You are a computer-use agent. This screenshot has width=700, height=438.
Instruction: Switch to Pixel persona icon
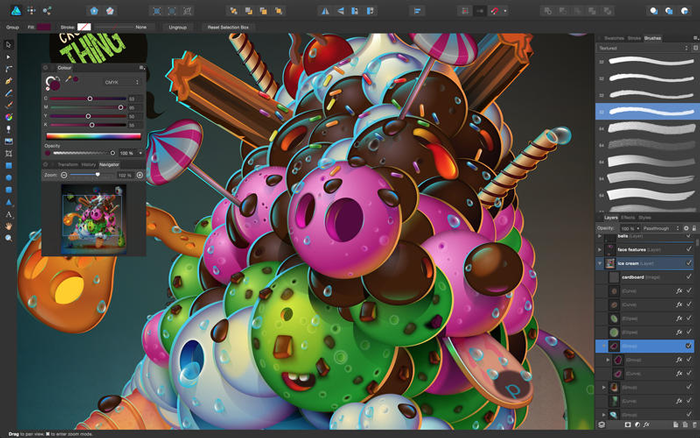31,11
